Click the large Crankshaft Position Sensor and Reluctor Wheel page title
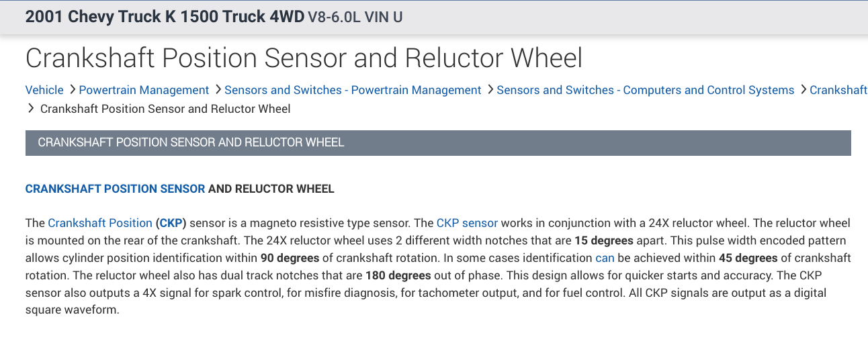 (x=304, y=58)
